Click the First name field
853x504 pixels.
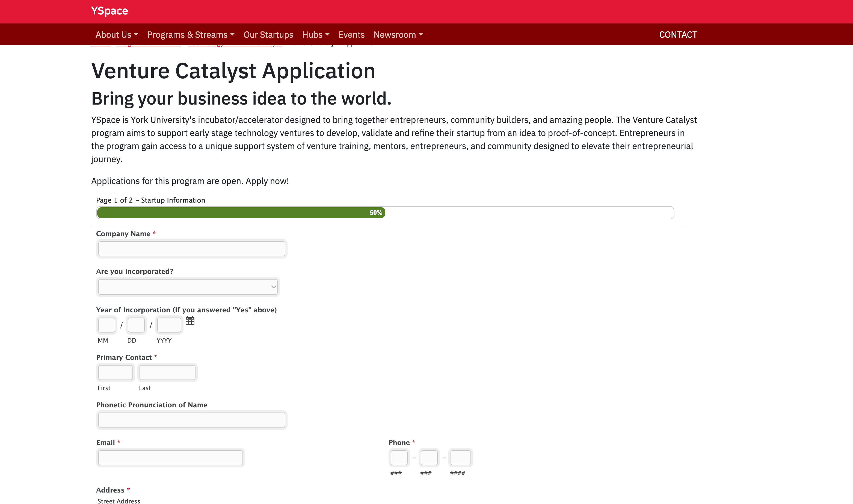(x=115, y=373)
